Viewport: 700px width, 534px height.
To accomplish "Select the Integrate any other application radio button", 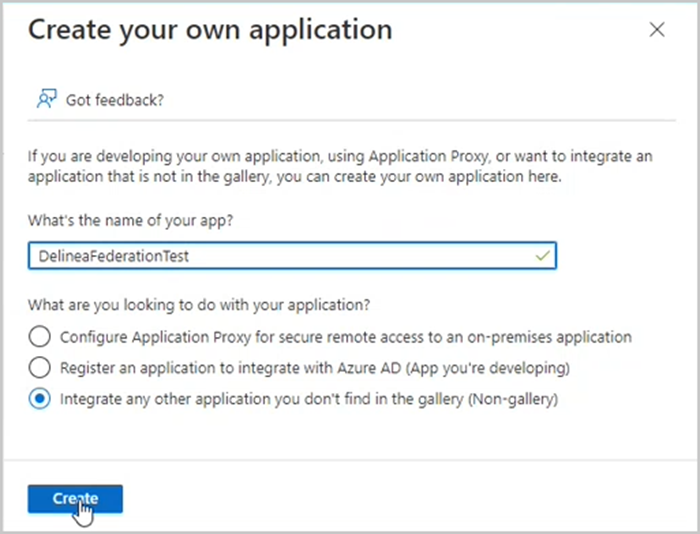I will [x=39, y=399].
